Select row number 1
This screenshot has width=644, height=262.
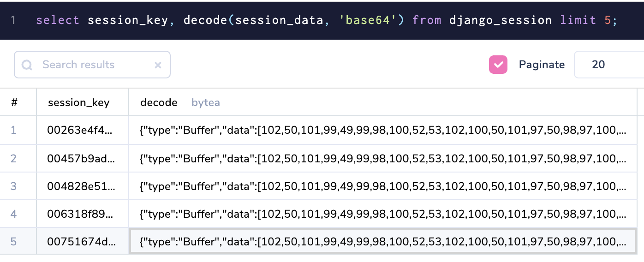coord(13,130)
